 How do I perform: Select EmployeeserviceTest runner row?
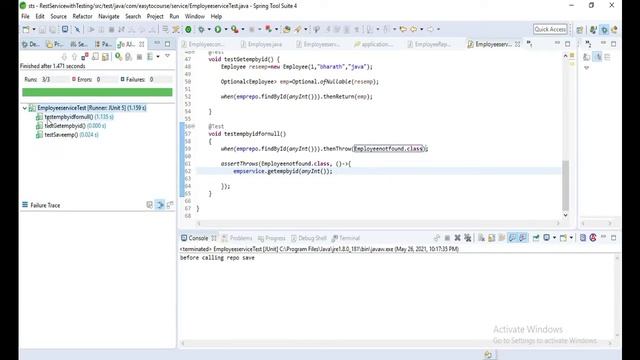[91, 108]
